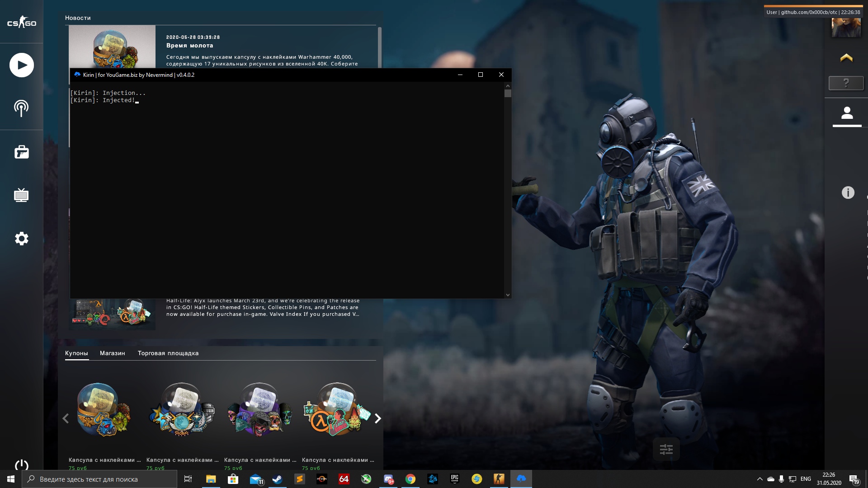Open Epic Games Launcher from the taskbar
868x488 pixels.
454,479
